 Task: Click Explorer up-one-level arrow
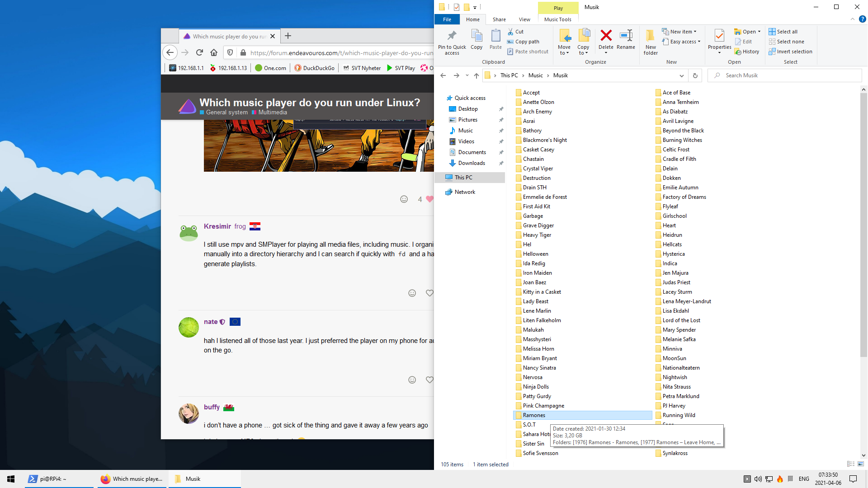click(x=476, y=75)
